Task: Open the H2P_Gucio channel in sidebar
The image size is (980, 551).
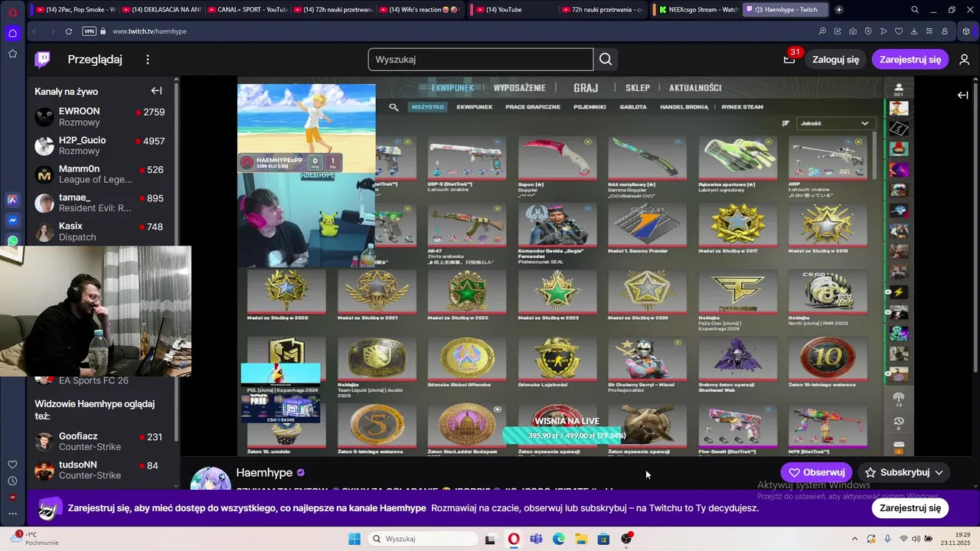Action: point(100,145)
